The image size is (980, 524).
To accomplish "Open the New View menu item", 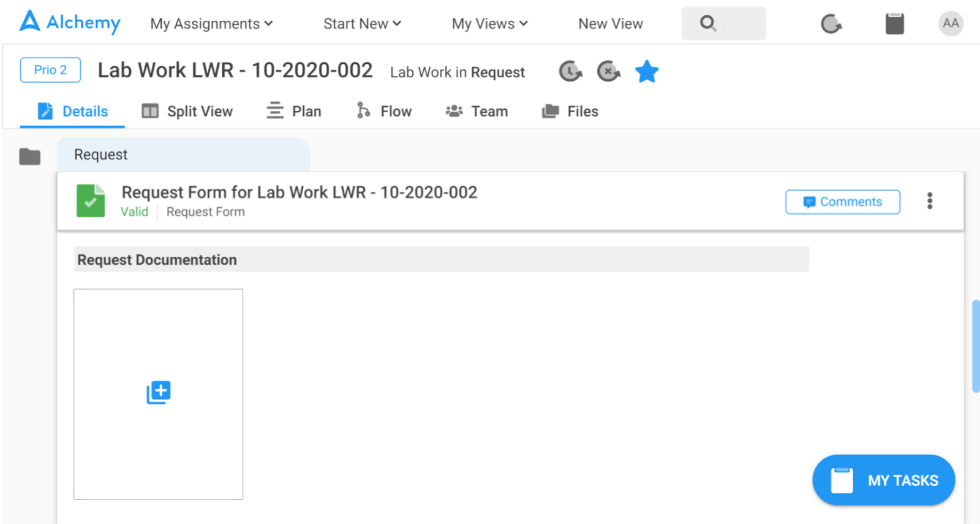I will point(611,24).
